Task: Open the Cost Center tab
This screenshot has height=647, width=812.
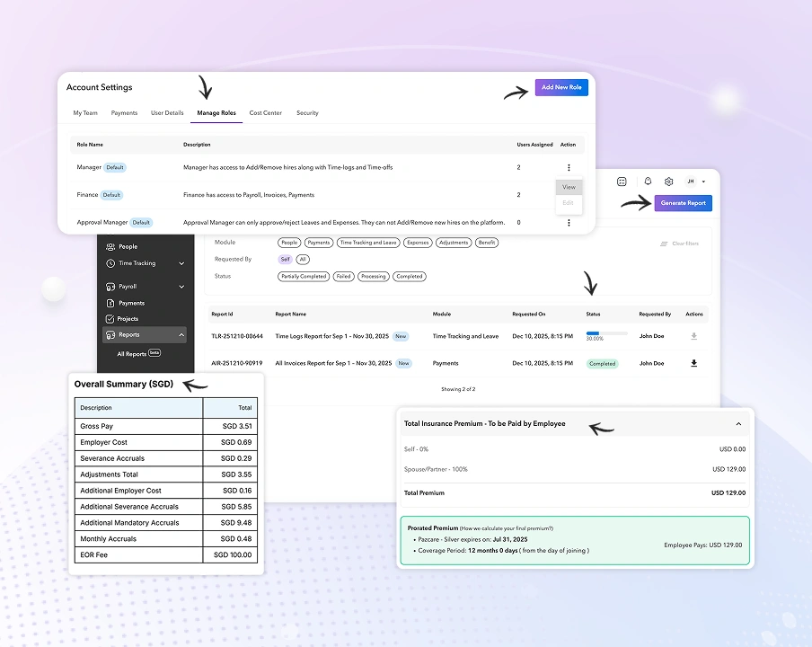Action: pyautogui.click(x=266, y=113)
